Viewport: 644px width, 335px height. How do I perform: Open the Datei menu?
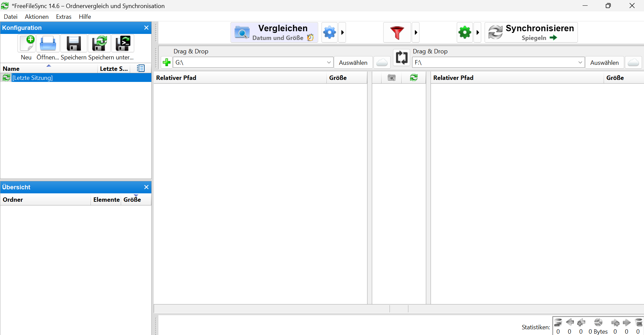coord(11,17)
